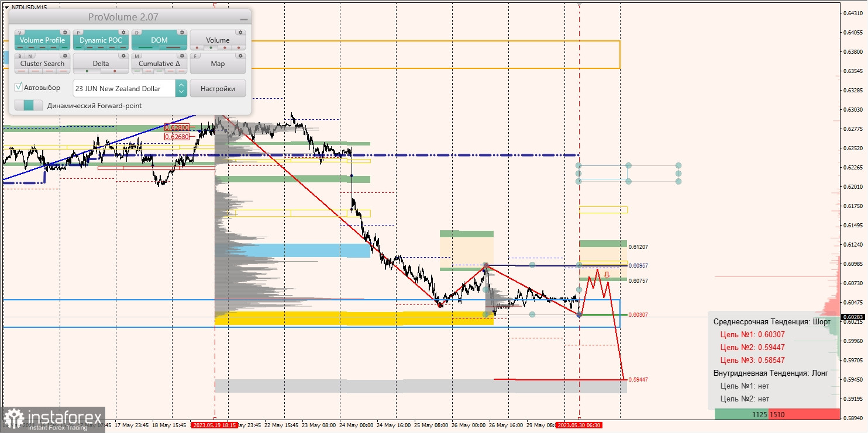Click the current price tag 0.60283
Screen dimensions: 868x433
[852, 317]
